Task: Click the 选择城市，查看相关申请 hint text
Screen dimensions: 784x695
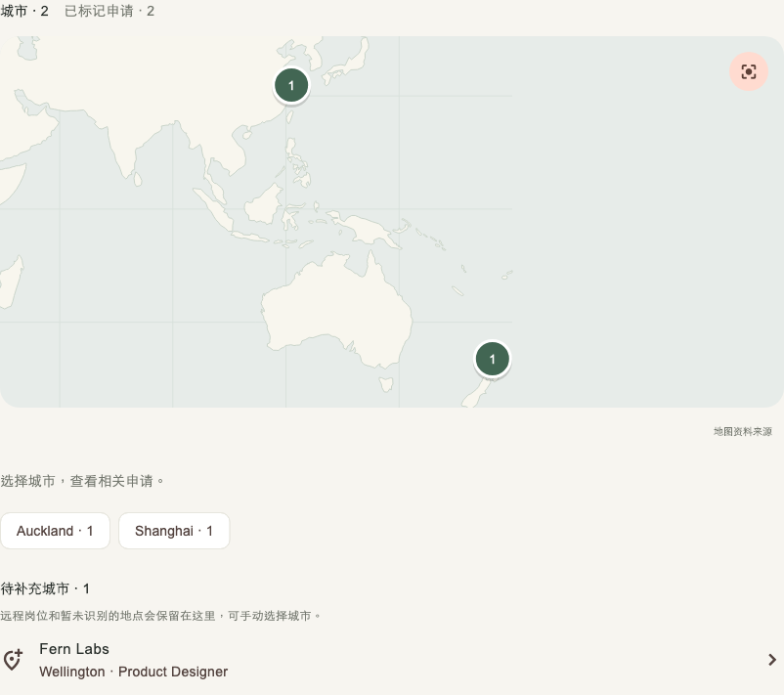Action: click(x=82, y=481)
